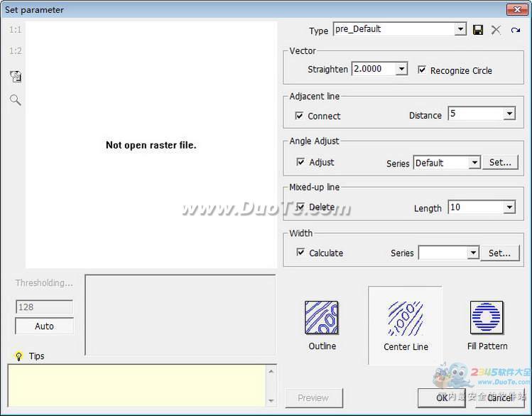532x416 pixels.
Task: Open the Type pre_Default dropdown
Action: click(460, 29)
